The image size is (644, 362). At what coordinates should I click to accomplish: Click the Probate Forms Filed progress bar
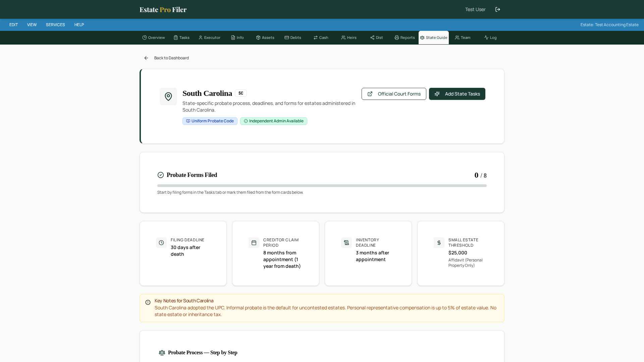tap(322, 186)
